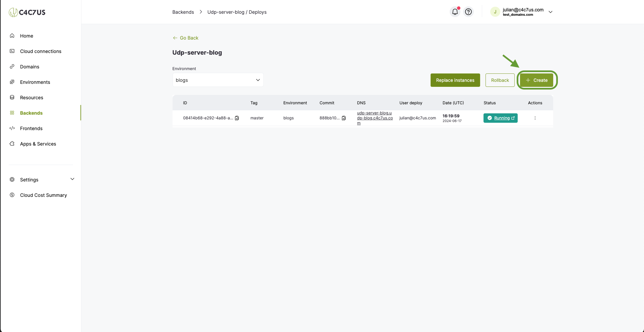Click Backends in the breadcrumb
This screenshot has width=644, height=332.
click(x=183, y=12)
